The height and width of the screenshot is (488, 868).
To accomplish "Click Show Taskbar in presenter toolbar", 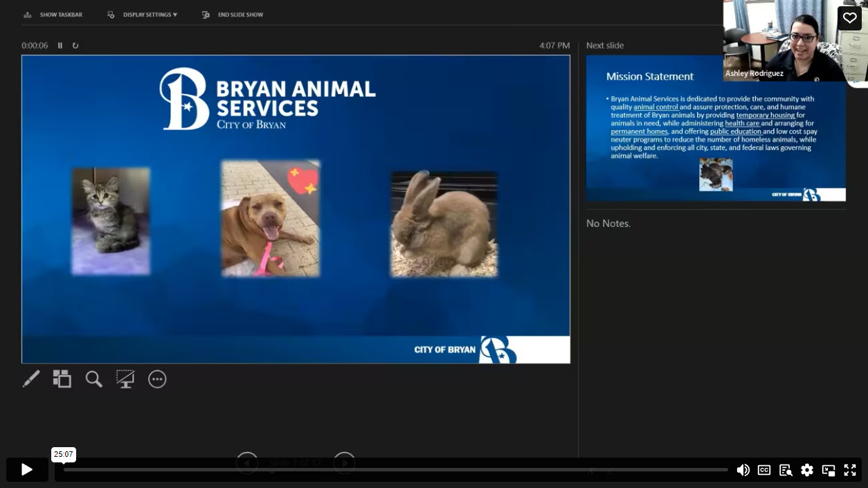I will pyautogui.click(x=53, y=15).
